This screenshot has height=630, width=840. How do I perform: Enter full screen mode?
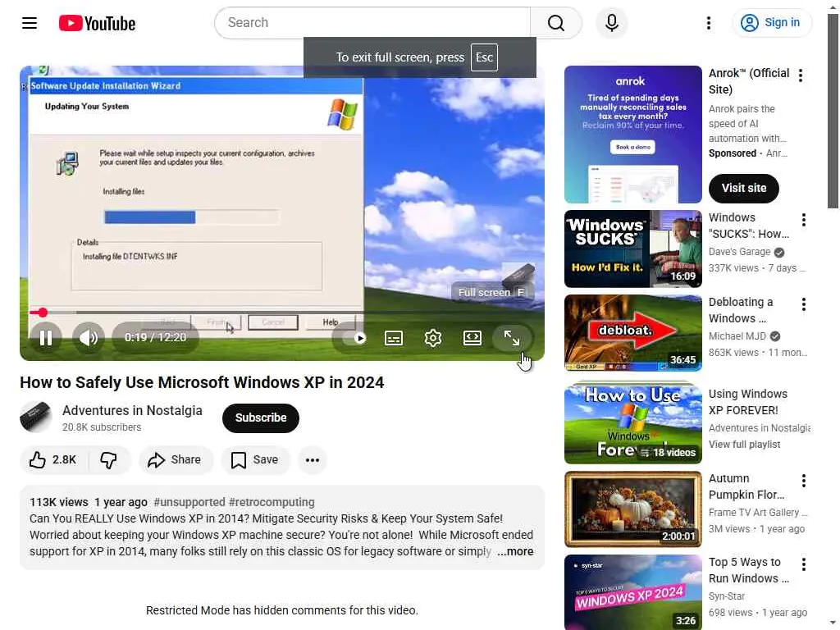pos(512,338)
